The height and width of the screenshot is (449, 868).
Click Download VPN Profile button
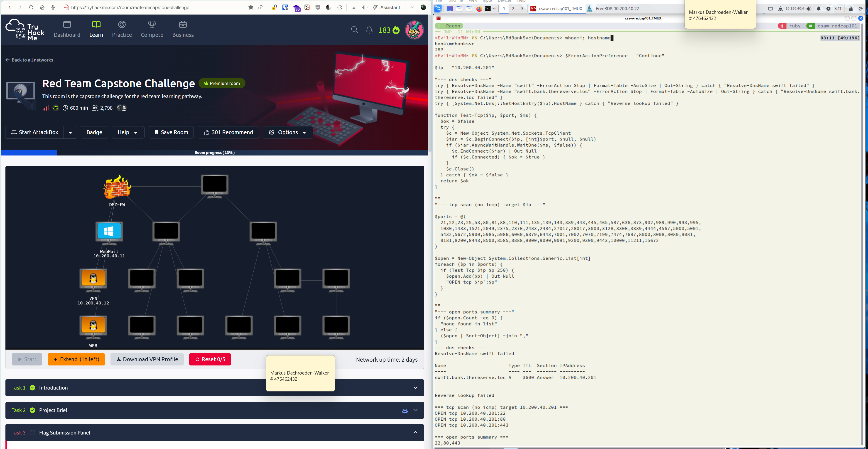tap(147, 359)
